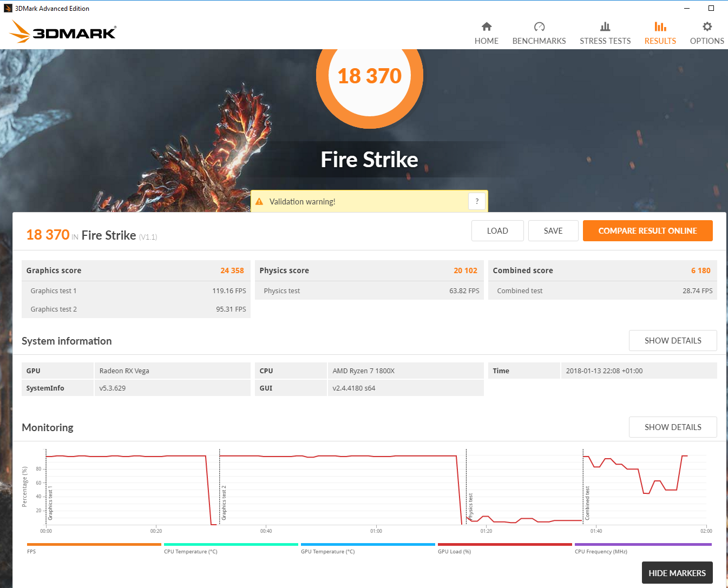This screenshot has width=728, height=588.
Task: Click the Physics score value 20 102
Action: pyautogui.click(x=465, y=270)
